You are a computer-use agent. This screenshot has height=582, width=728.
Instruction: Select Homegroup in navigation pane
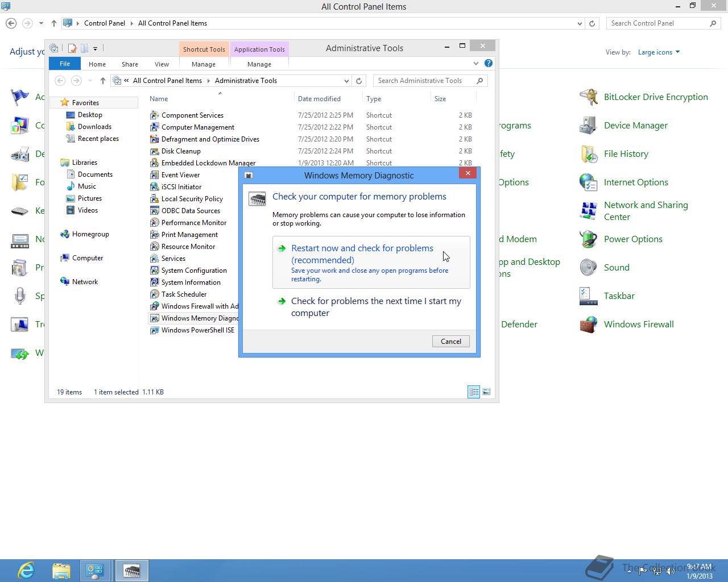(x=90, y=234)
